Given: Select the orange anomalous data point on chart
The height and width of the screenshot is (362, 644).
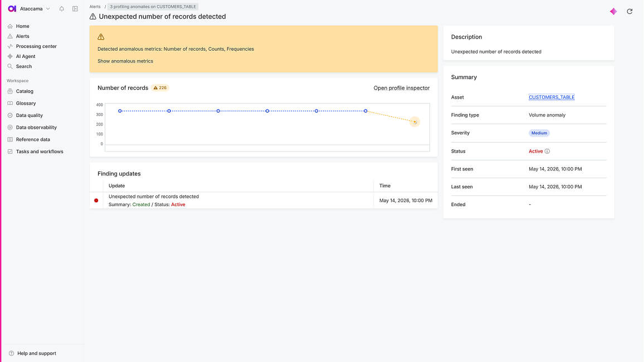Looking at the screenshot, I should [415, 122].
